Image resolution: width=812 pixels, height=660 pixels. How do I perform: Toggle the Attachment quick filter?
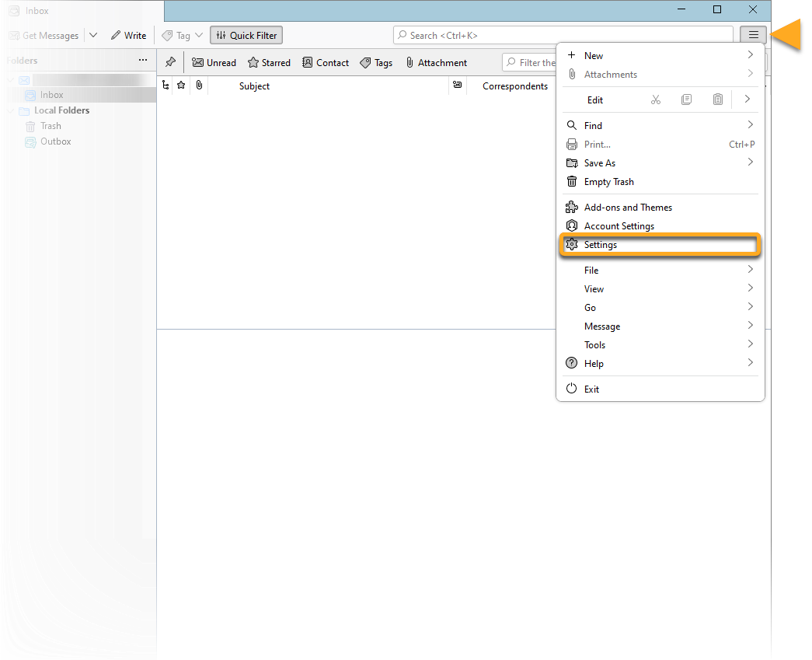pyautogui.click(x=436, y=62)
